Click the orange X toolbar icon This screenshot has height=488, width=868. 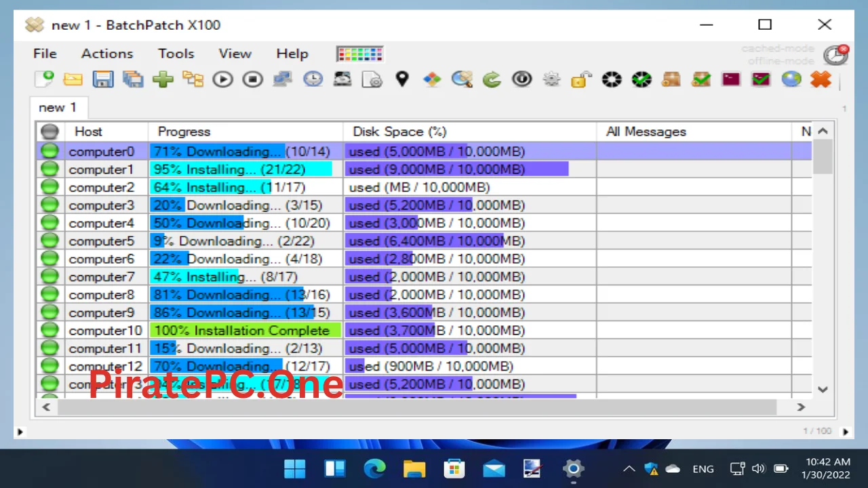click(x=821, y=79)
